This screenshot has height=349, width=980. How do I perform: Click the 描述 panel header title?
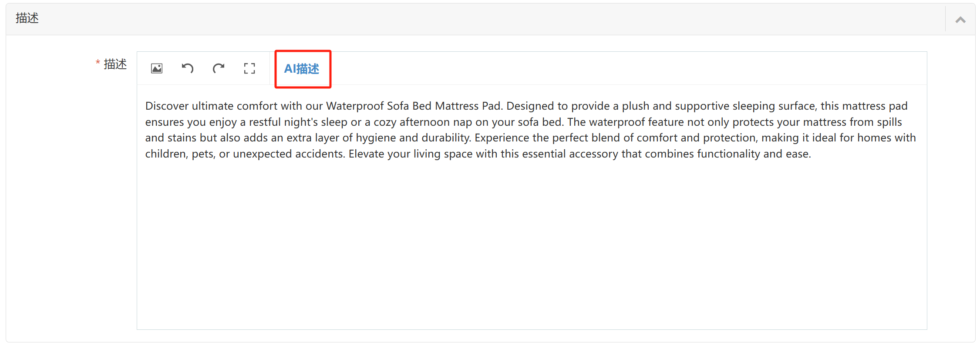click(27, 18)
